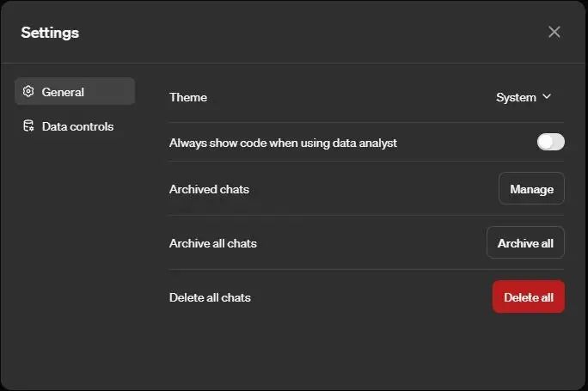588x391 pixels.
Task: Click the gear icon beside General
Action: (28, 92)
